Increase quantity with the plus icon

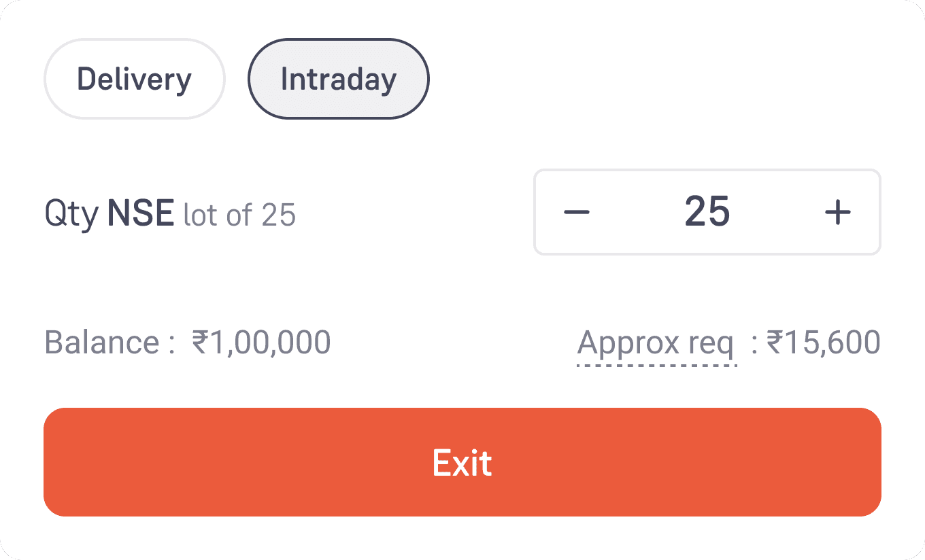click(837, 212)
